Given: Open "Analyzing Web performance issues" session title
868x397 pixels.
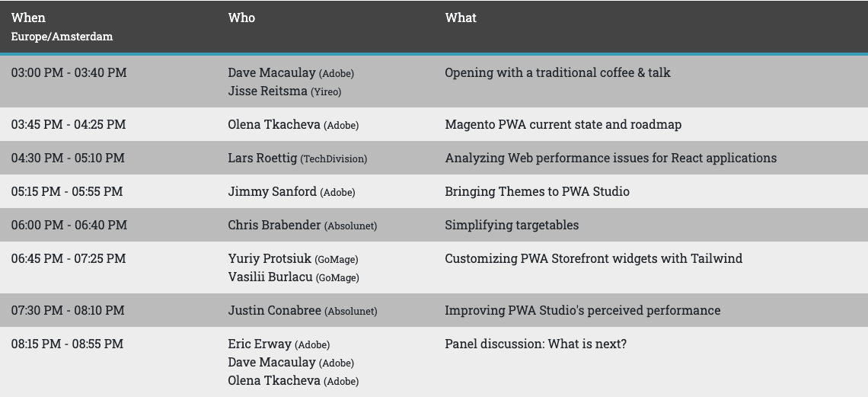Looking at the screenshot, I should click(x=611, y=158).
